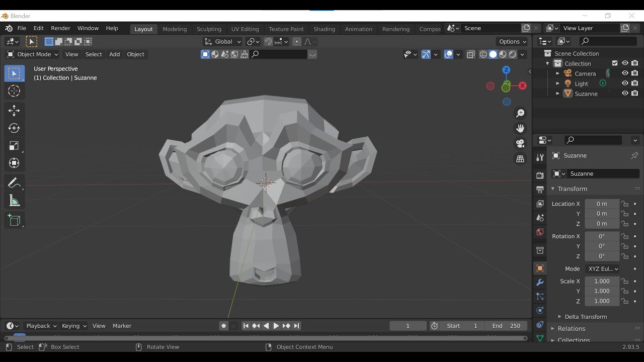Choose the Annotate pencil tool
The width and height of the screenshot is (644, 362).
tap(14, 183)
